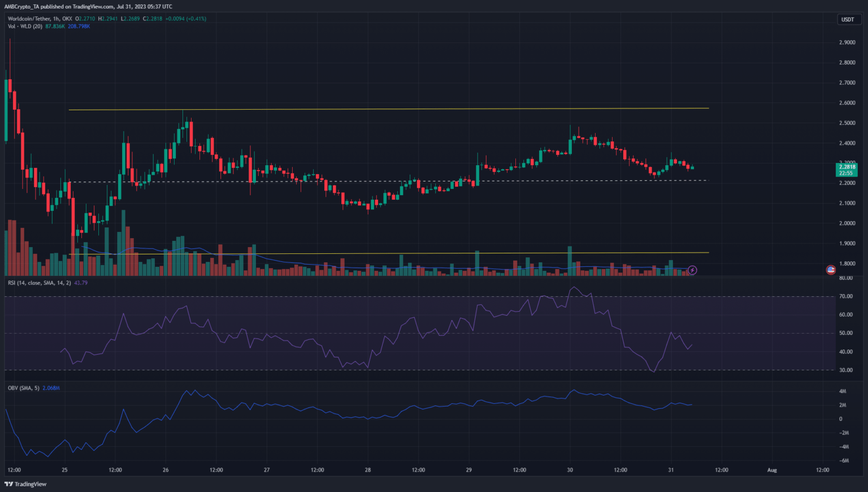Click the 28 date label on time axis
The image size is (868, 492).
[x=368, y=470]
